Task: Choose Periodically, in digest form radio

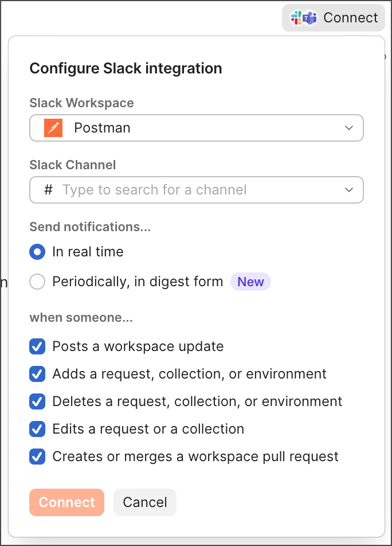Action: click(37, 282)
